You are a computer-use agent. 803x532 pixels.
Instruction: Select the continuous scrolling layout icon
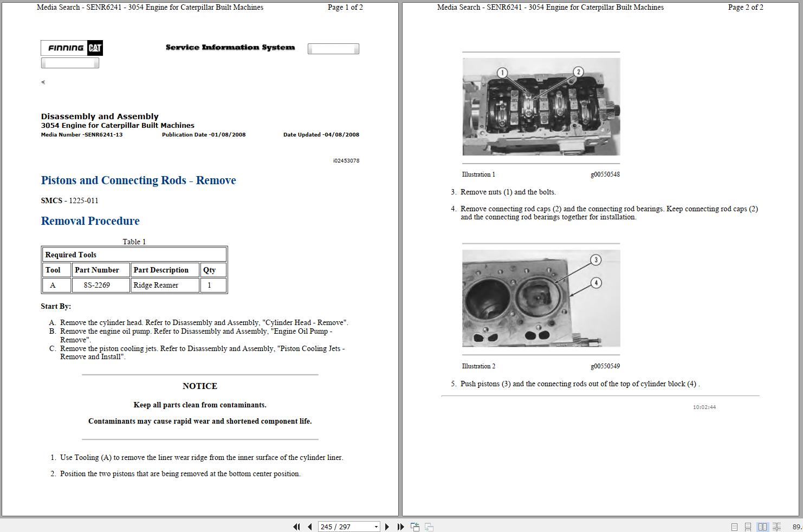point(748,526)
